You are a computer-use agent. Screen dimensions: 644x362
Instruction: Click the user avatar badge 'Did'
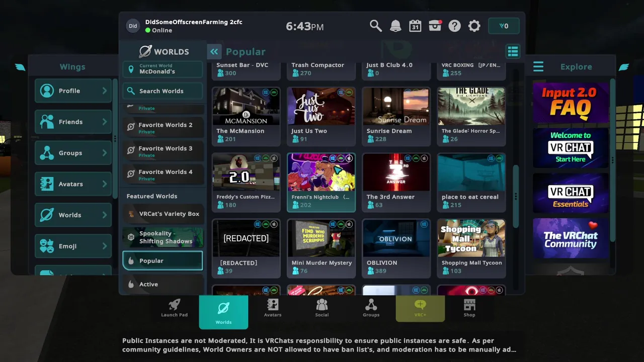[133, 26]
